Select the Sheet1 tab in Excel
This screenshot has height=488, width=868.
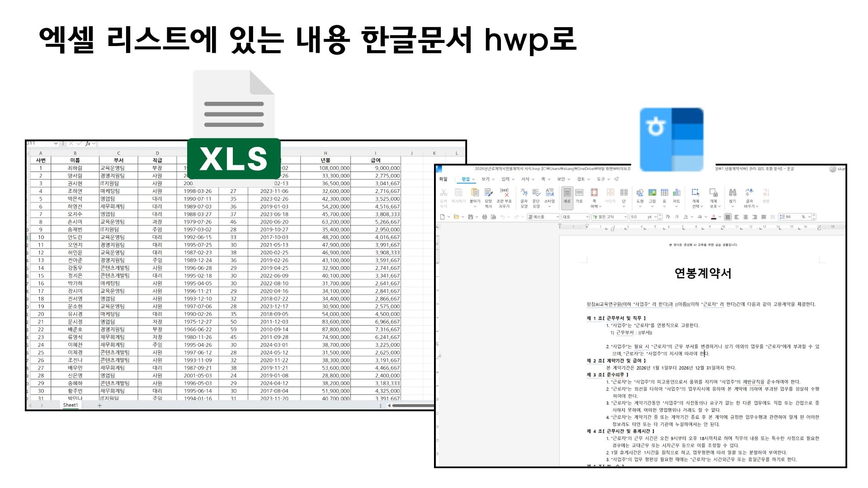tap(70, 405)
